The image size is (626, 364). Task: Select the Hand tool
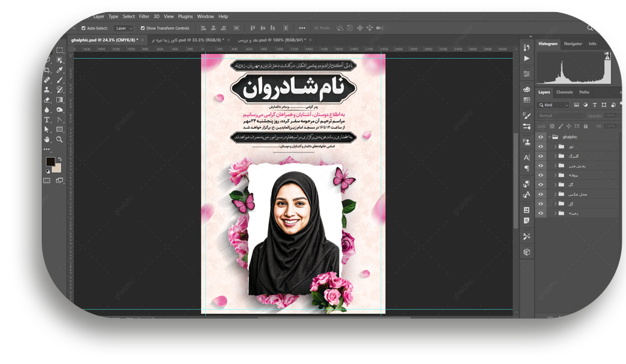coord(47,139)
